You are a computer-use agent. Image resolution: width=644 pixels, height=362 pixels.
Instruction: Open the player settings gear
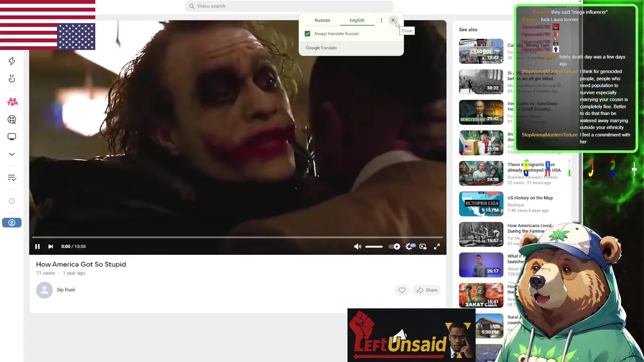coord(409,246)
